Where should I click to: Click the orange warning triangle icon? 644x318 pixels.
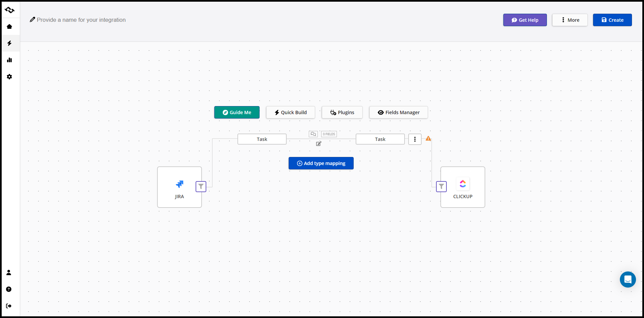pyautogui.click(x=428, y=138)
